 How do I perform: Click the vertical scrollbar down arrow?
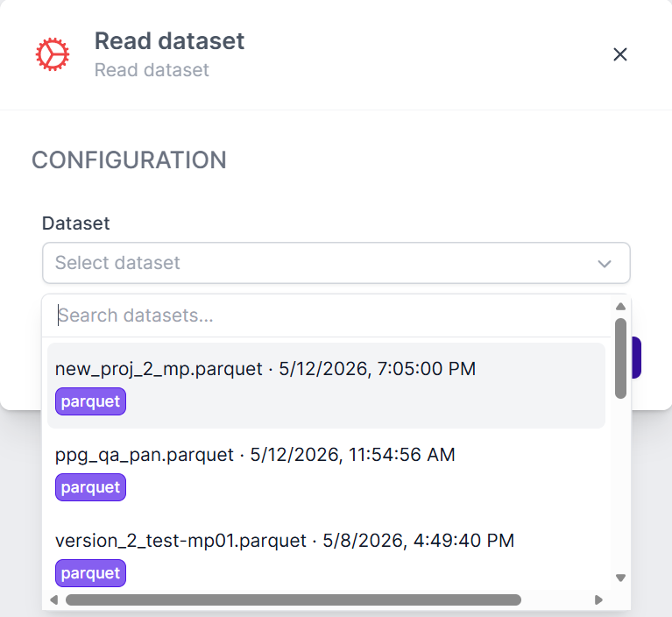point(620,578)
